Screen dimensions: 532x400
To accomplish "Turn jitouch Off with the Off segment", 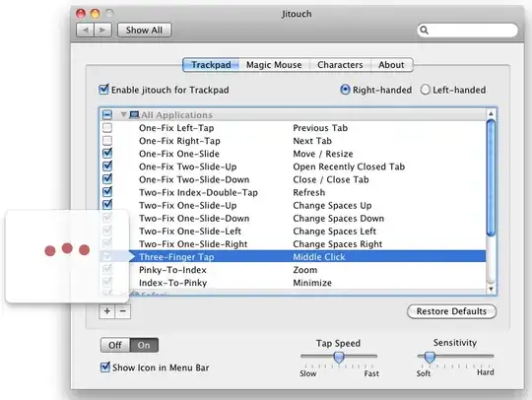I will 115,345.
